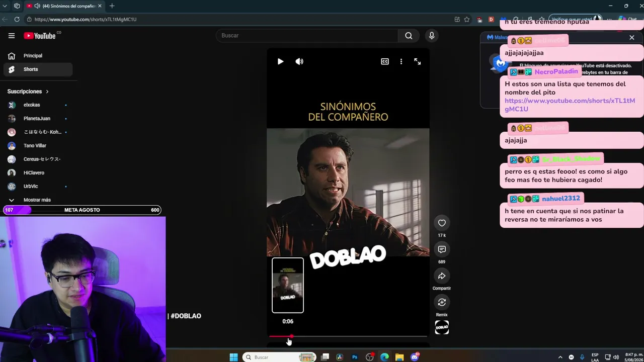Open the YouTube Shorts link in chat
The height and width of the screenshot is (362, 644).
pyautogui.click(x=570, y=105)
